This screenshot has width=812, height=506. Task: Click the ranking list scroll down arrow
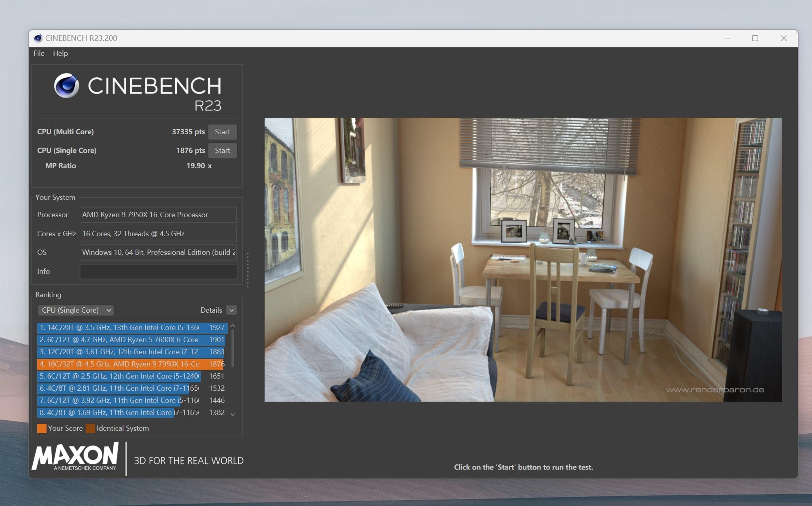point(233,415)
